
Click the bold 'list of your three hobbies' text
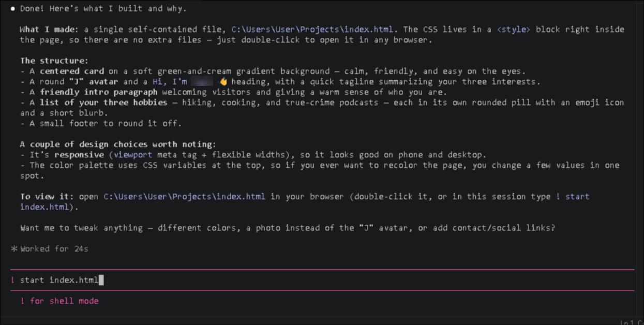pos(103,102)
